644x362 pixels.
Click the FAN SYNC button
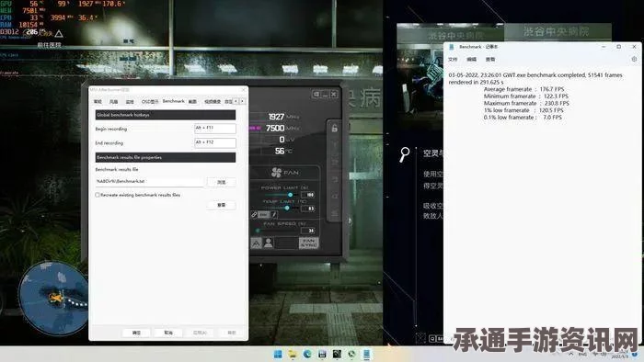pyautogui.click(x=308, y=243)
